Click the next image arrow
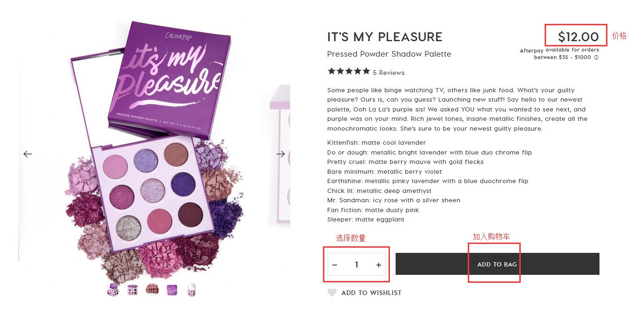The width and height of the screenshot is (644, 317). point(281,154)
